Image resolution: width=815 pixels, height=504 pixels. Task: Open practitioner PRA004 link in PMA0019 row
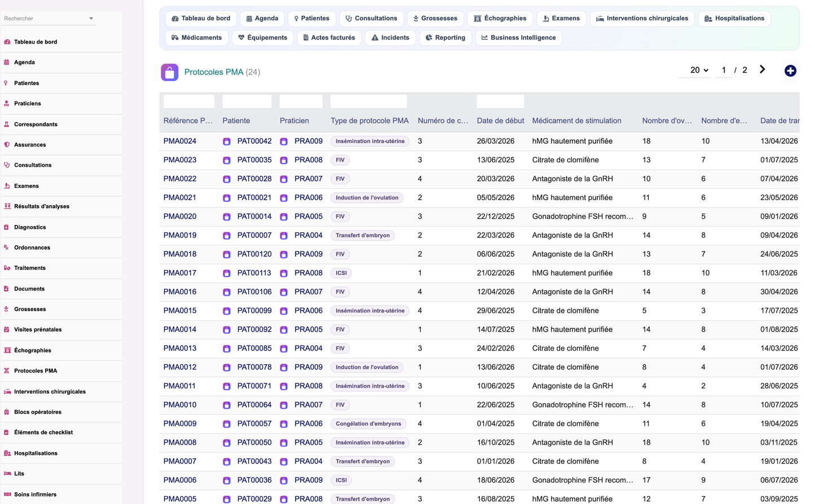[x=309, y=235]
